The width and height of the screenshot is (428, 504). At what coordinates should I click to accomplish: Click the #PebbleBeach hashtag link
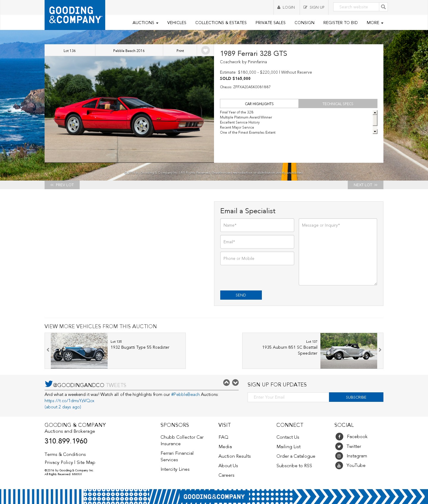pos(185,394)
